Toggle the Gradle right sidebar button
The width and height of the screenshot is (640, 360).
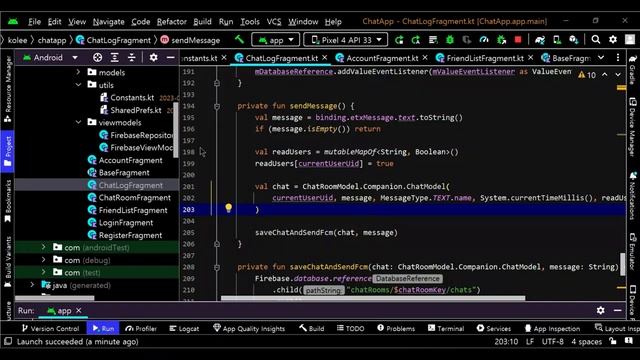pos(633,70)
